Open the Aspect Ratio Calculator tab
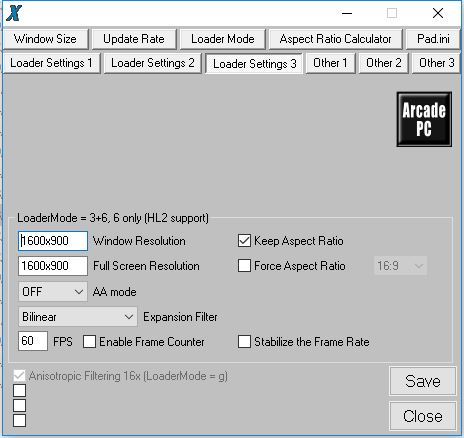 pyautogui.click(x=336, y=39)
